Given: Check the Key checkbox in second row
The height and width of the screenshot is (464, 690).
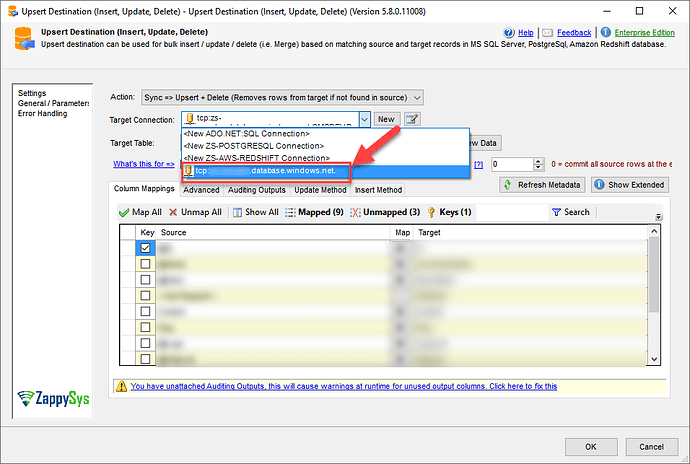Looking at the screenshot, I should coord(146,264).
